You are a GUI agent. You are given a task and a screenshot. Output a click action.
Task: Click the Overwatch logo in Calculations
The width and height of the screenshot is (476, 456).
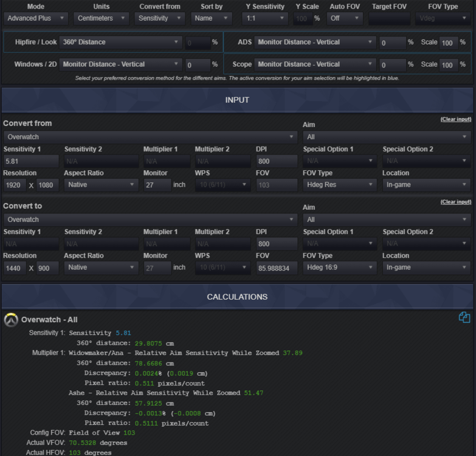tap(11, 320)
